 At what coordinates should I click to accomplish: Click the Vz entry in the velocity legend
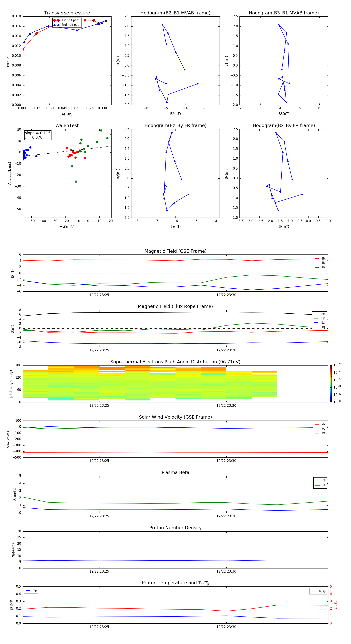click(320, 433)
